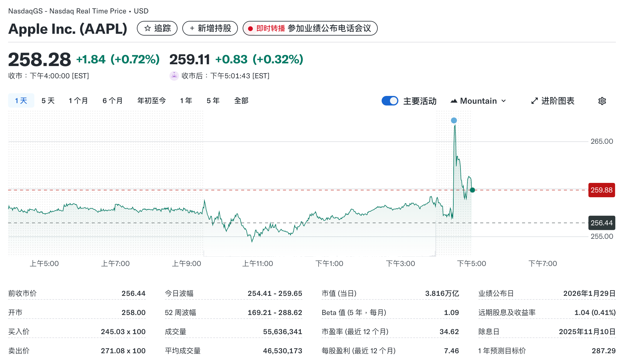Open the 全部 chart history tab
The image size is (621, 364).
pyautogui.click(x=241, y=101)
